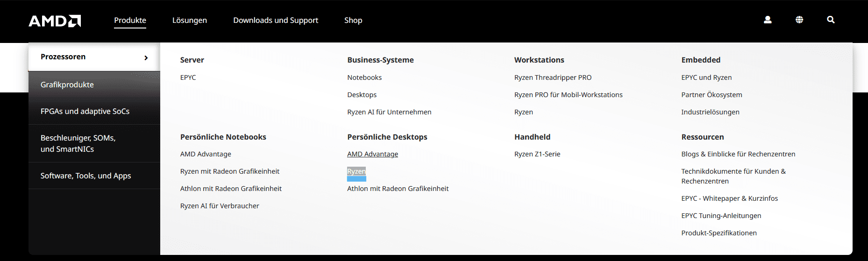
Task: Go to the Shop menu item
Action: (x=353, y=20)
